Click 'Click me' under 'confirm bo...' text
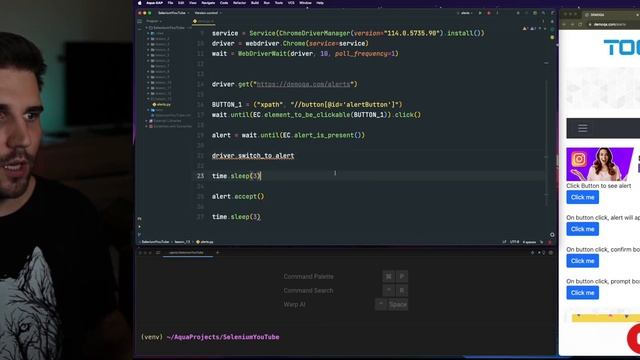Screen dimensions: 640x360 click(582, 261)
